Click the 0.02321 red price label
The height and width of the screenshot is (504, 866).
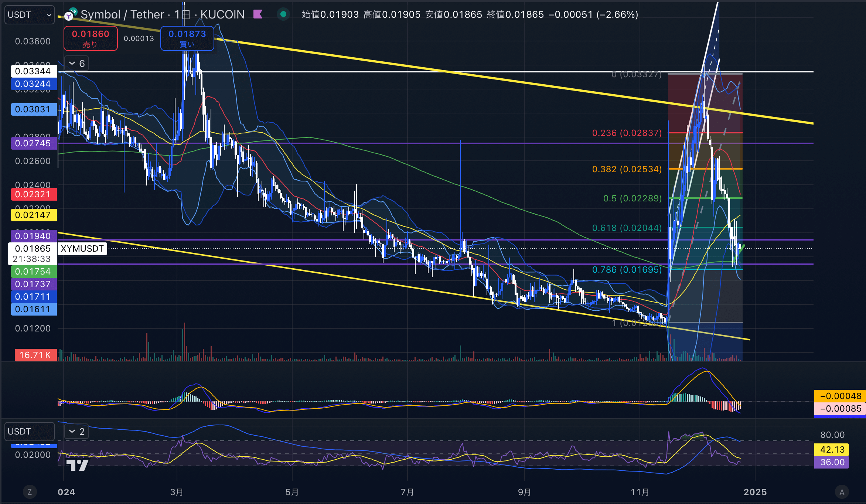[x=34, y=194]
